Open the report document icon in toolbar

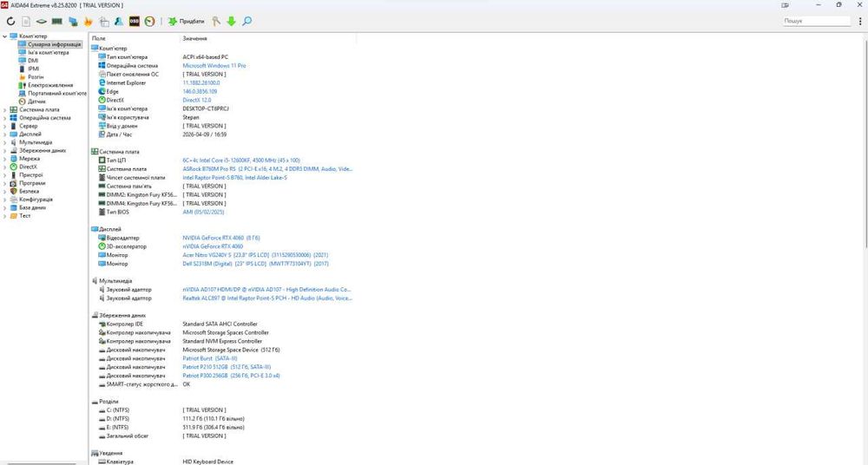[x=26, y=21]
